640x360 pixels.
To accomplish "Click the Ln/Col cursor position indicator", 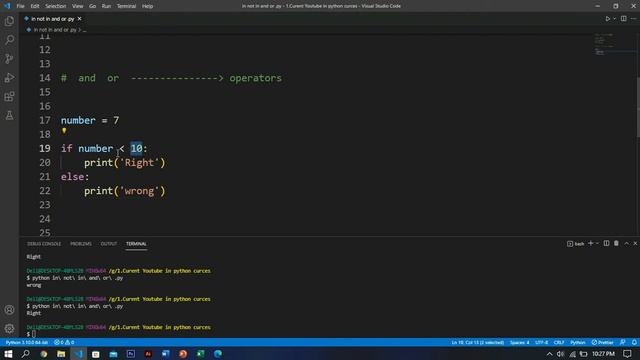I will pos(478,342).
